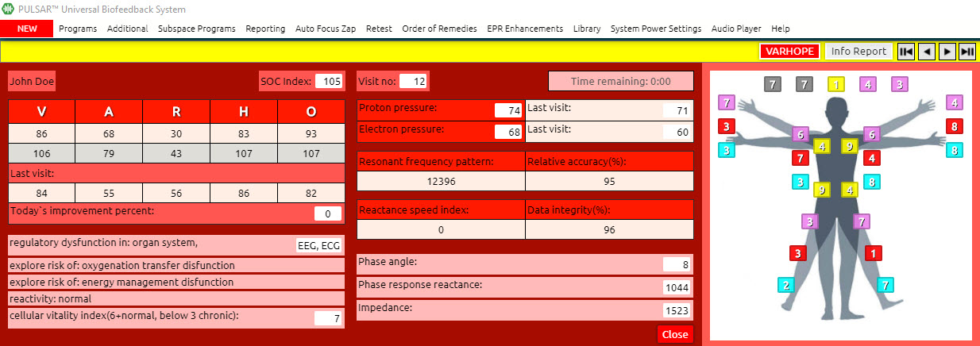Open the Programs menu
Image resolution: width=980 pixels, height=346 pixels.
[x=78, y=29]
